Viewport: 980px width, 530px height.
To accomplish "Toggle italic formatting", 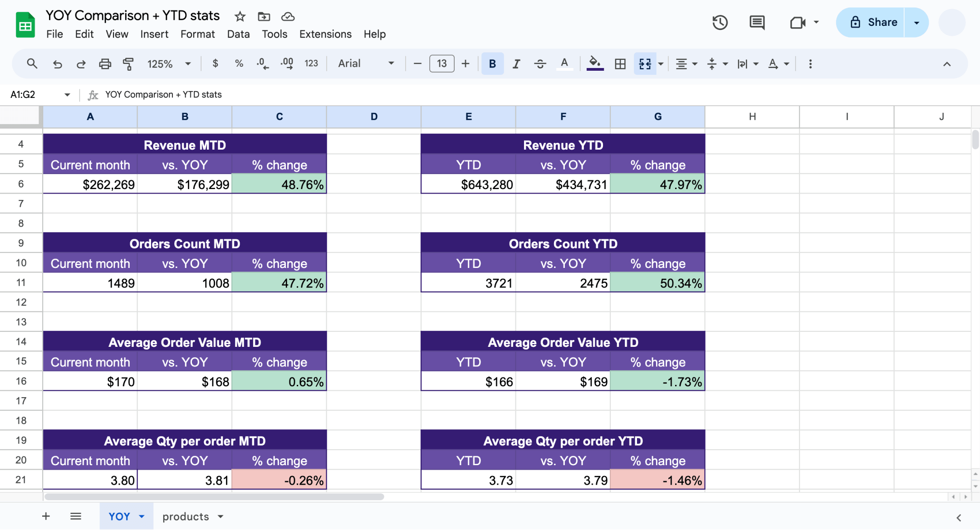I will [516, 63].
